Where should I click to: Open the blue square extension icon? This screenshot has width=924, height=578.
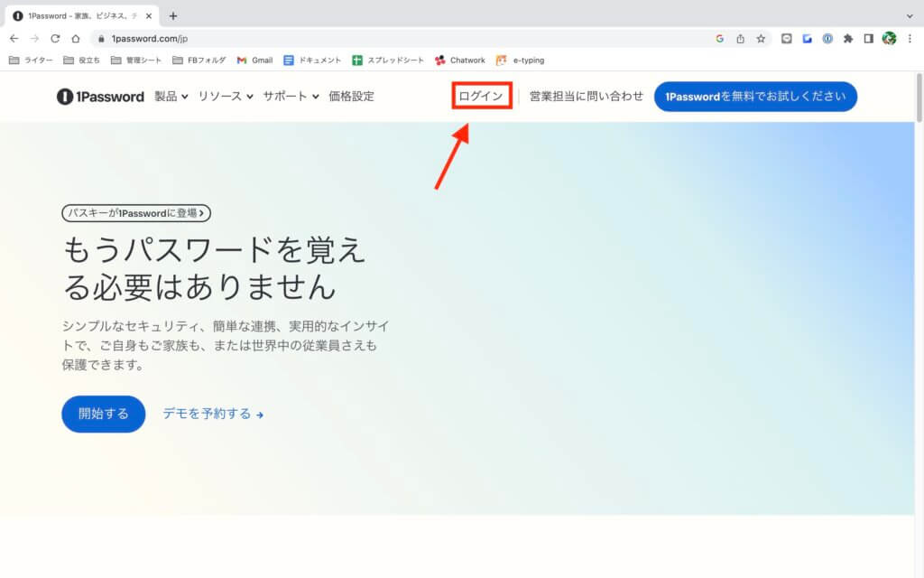click(807, 38)
